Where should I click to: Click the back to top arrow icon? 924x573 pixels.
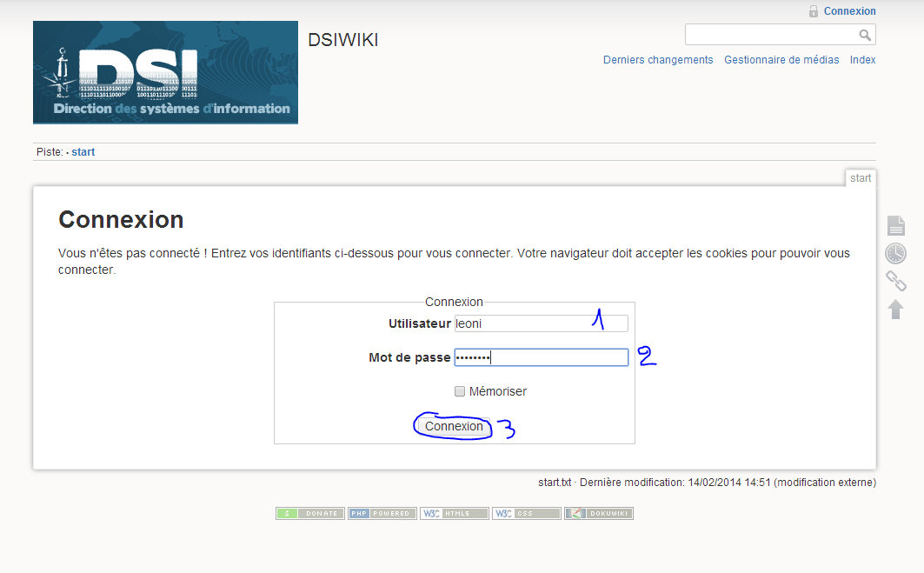(895, 309)
